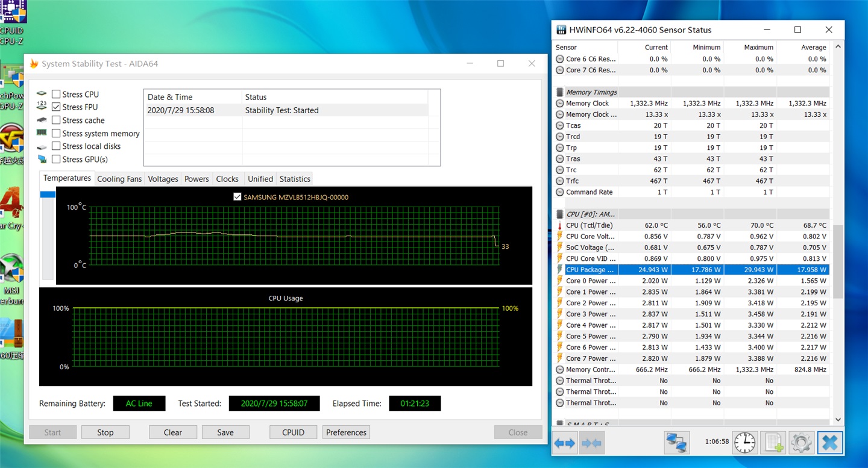Image resolution: width=868 pixels, height=468 pixels.
Task: Click lightning icon beside CPU Core Volt row
Action: pyautogui.click(x=560, y=236)
